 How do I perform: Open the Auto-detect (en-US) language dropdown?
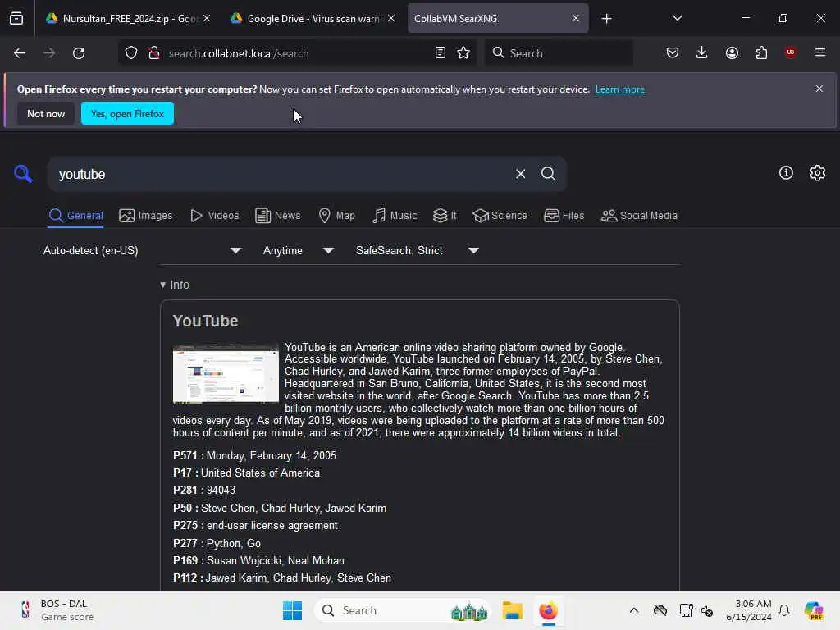pos(142,251)
